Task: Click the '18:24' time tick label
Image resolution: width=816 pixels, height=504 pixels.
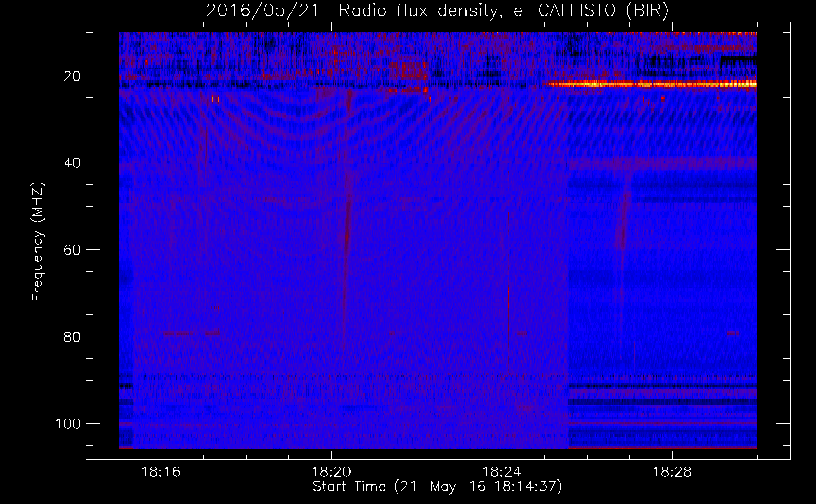Action: 502,472
